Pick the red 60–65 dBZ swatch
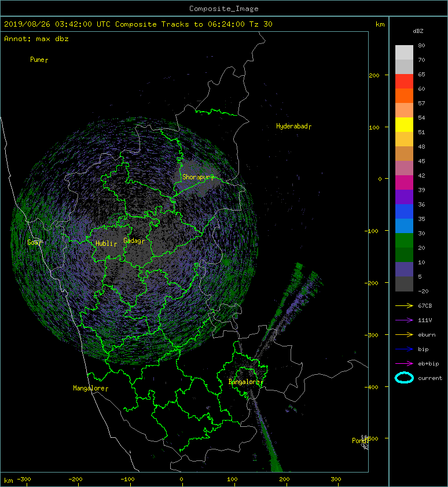Viewport: 448px width, 487px height. click(x=404, y=82)
